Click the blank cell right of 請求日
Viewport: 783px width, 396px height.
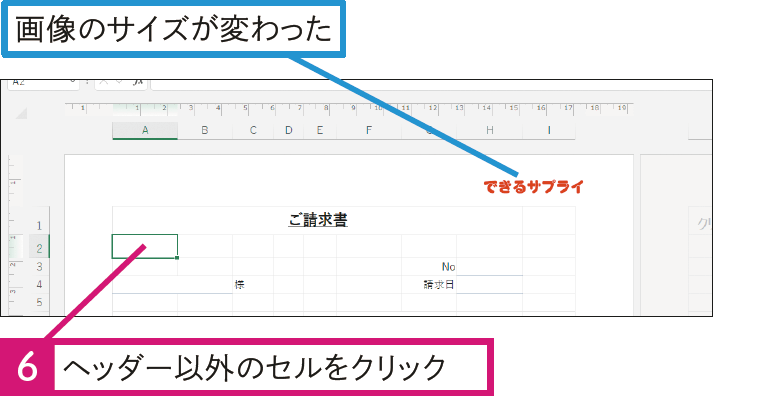click(x=489, y=285)
